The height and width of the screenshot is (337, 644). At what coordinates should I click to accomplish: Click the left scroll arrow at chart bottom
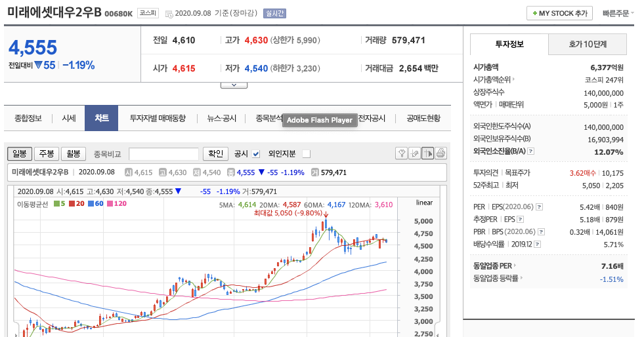[x=16, y=334]
